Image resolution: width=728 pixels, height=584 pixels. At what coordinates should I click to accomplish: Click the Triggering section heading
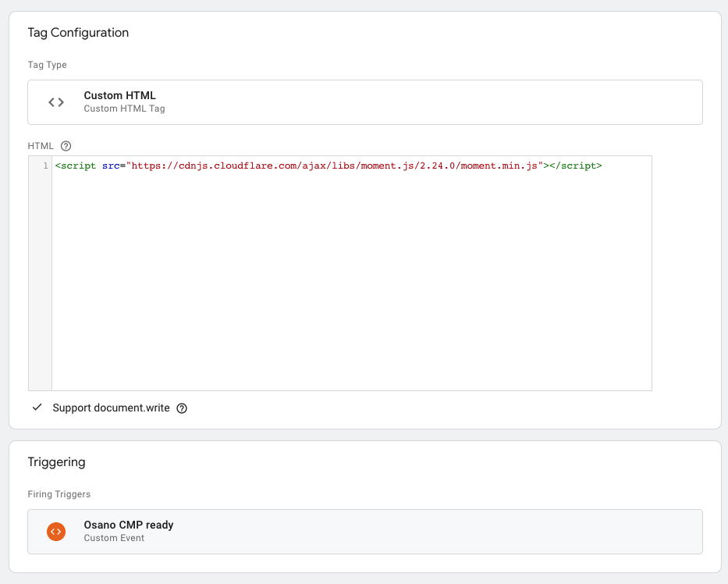point(57,461)
